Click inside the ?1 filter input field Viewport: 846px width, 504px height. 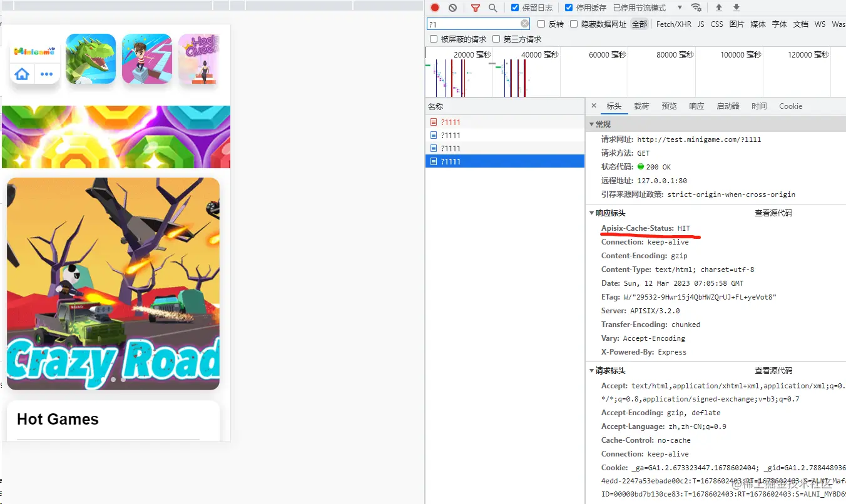[x=476, y=22]
